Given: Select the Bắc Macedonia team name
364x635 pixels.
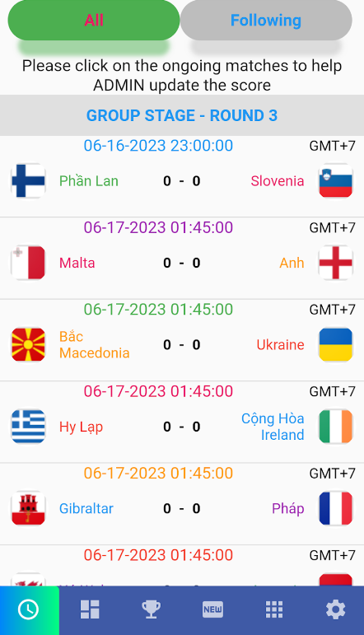Looking at the screenshot, I should (x=95, y=344).
